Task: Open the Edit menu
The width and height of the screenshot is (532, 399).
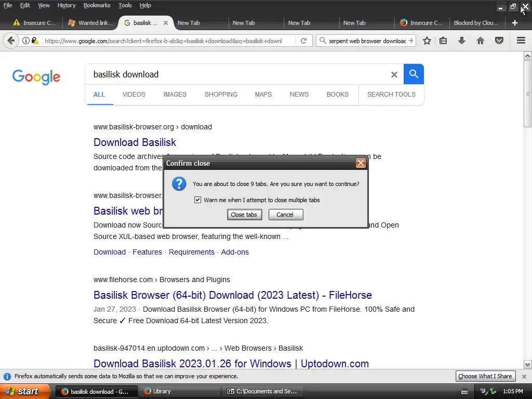Action: click(25, 5)
